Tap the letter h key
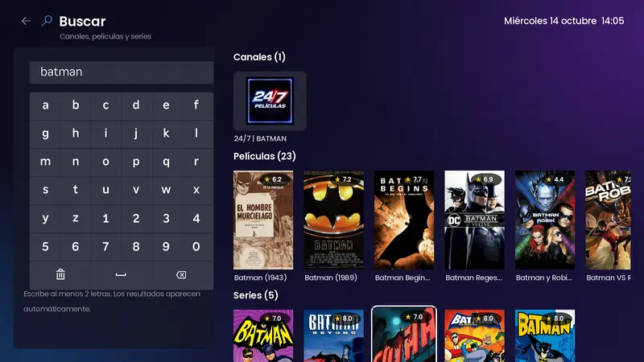644x362 pixels. click(x=76, y=134)
